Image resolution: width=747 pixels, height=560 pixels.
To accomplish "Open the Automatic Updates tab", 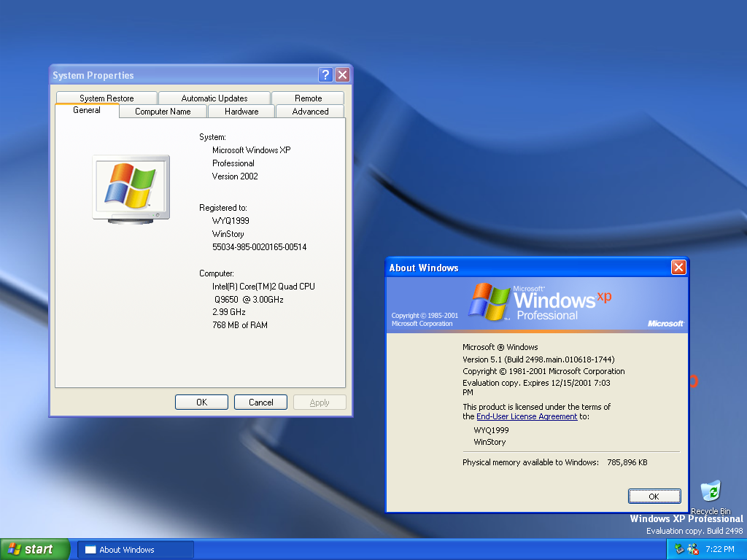I will click(x=214, y=98).
